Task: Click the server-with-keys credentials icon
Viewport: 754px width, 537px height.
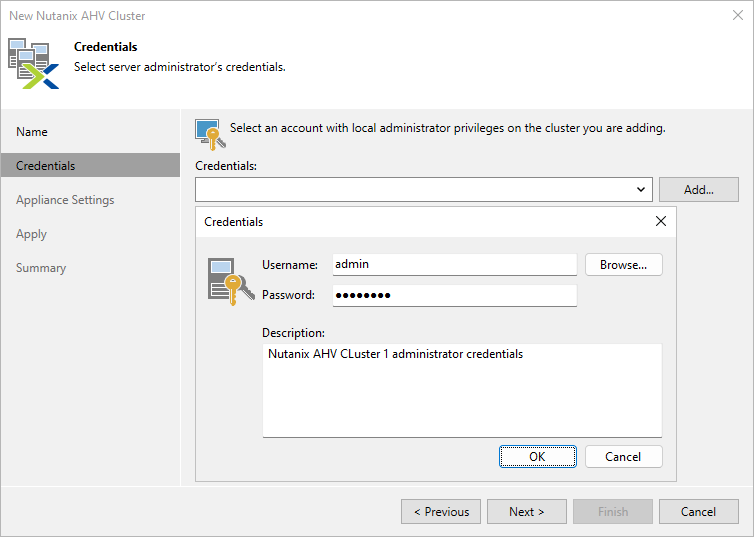Action: [223, 280]
